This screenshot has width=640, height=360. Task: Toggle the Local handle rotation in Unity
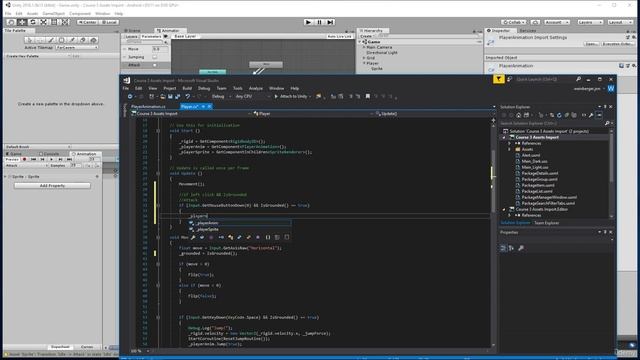coord(109,22)
